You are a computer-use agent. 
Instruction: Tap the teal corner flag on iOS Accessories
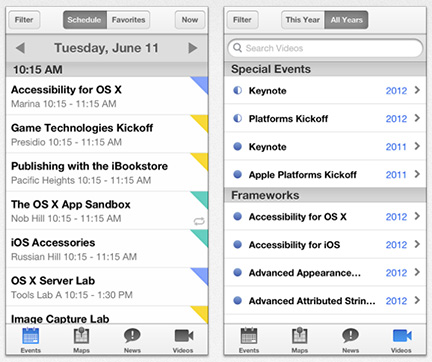(201, 236)
